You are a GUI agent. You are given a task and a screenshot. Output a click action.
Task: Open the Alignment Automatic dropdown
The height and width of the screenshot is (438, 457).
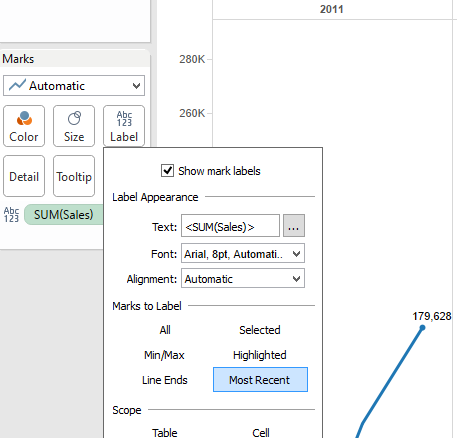point(243,279)
